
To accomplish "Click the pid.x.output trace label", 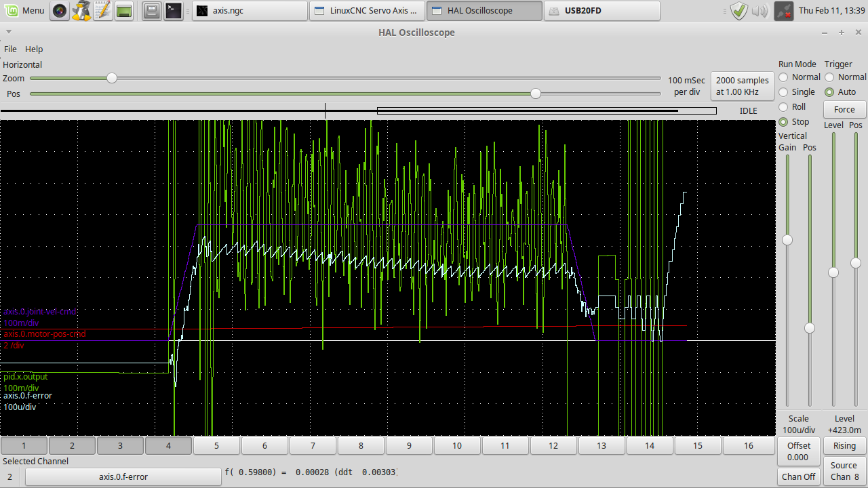I will pos(26,376).
